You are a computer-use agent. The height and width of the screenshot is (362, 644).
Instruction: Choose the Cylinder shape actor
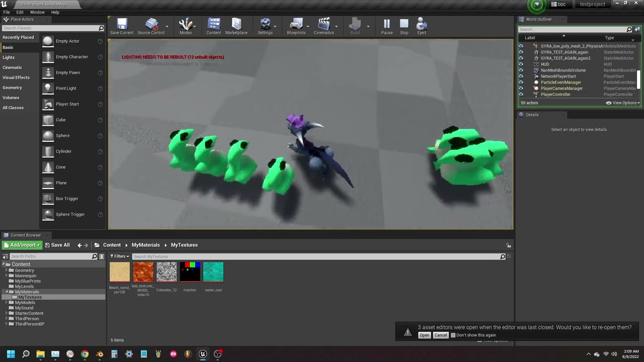pos(72,151)
